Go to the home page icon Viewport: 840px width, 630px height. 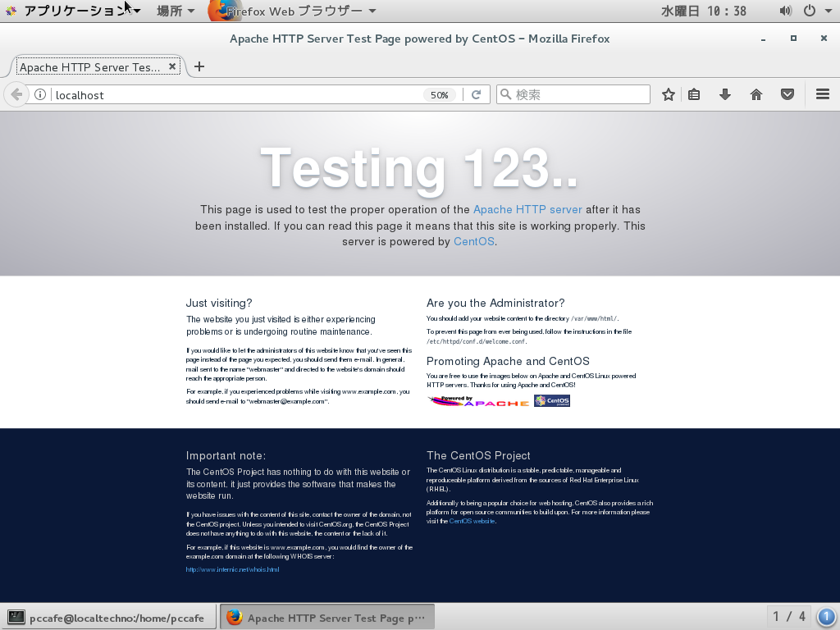(756, 95)
